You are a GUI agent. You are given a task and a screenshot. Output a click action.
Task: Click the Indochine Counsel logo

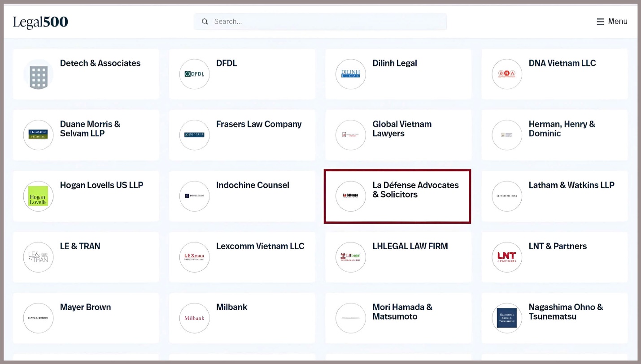pos(194,196)
